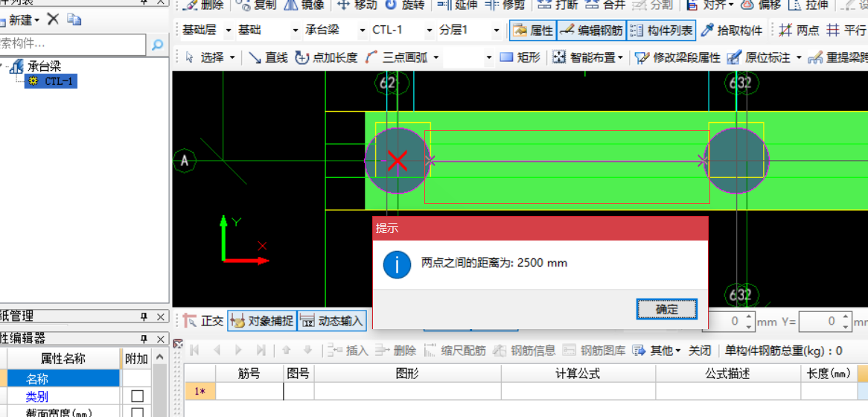Click 缩尺配筋 in the rebar toolbar

click(455, 350)
